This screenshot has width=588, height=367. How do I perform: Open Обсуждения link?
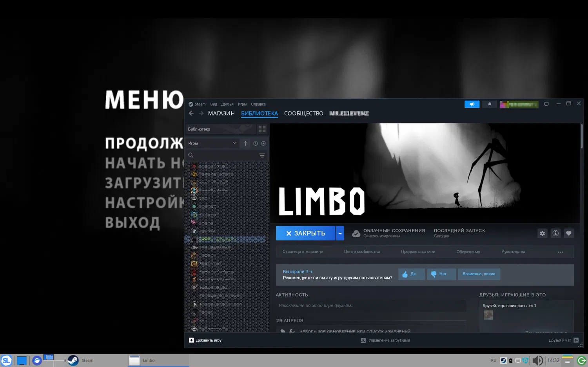[x=468, y=252]
